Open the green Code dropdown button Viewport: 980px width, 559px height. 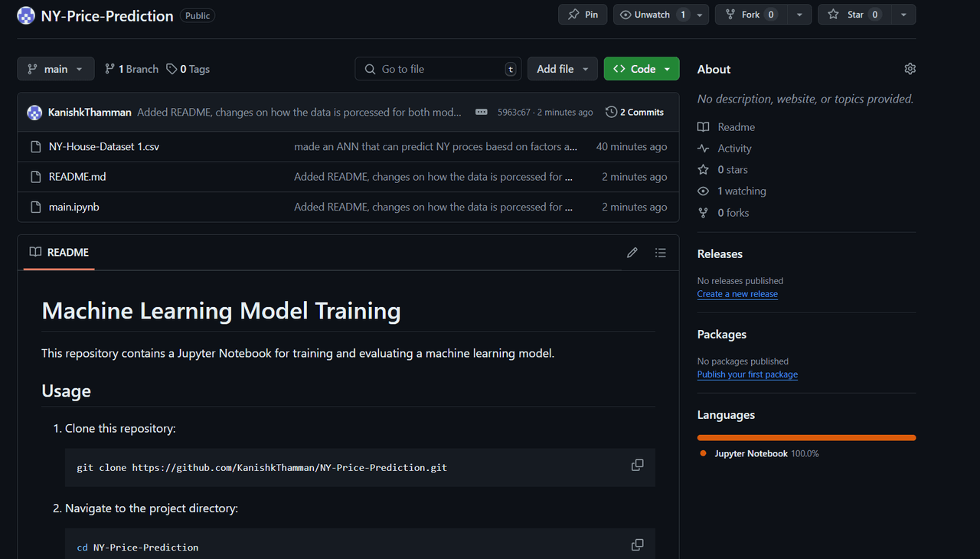(642, 69)
